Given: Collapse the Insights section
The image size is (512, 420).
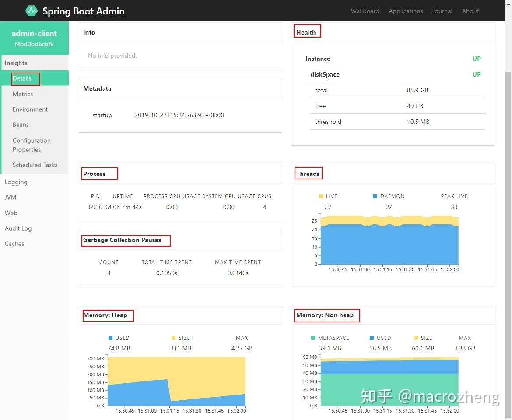Looking at the screenshot, I should click(16, 63).
